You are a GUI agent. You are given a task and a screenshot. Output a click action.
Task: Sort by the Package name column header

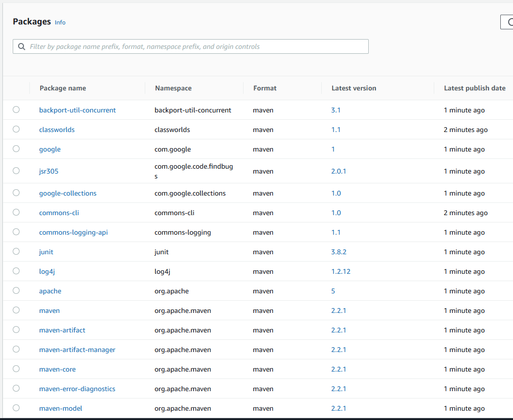(63, 88)
